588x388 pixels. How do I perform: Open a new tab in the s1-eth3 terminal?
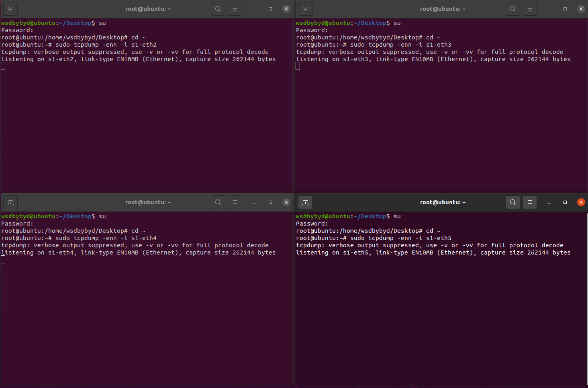pos(305,9)
